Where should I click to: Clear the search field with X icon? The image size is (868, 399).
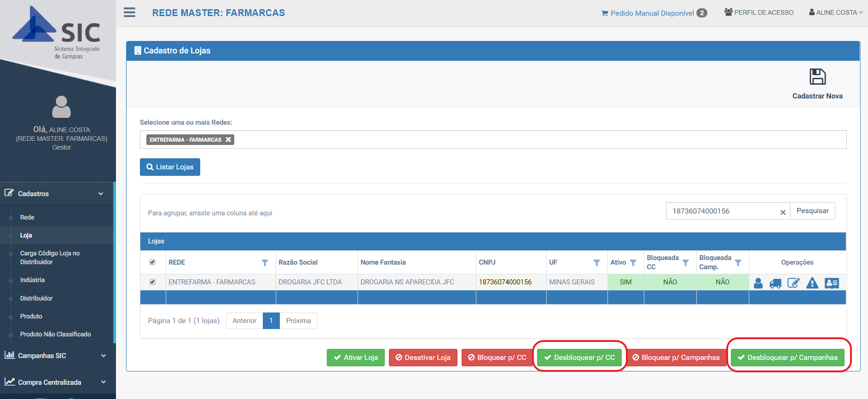(782, 212)
